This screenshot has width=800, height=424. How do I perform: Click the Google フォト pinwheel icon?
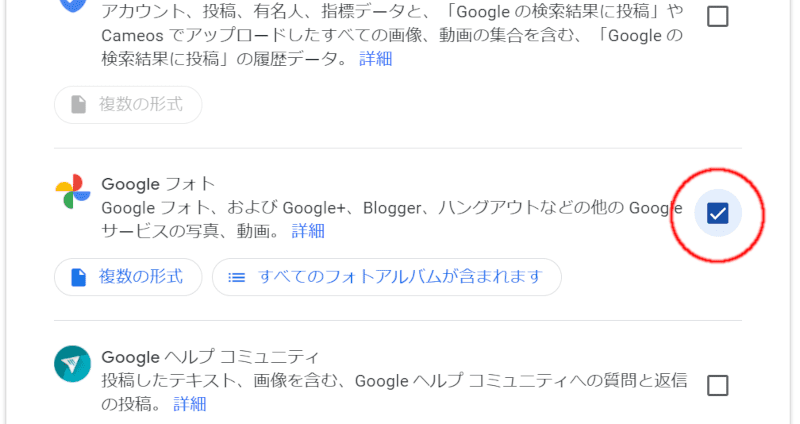(72, 191)
